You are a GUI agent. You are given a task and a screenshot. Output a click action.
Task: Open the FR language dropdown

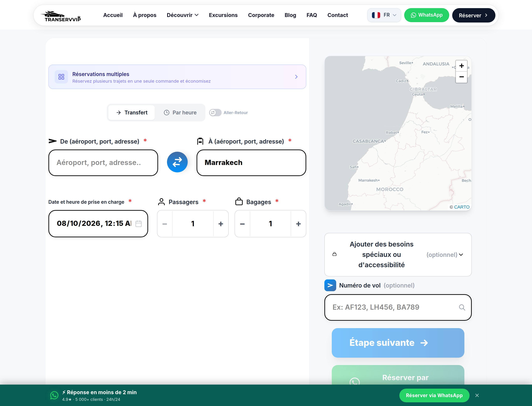pyautogui.click(x=384, y=15)
